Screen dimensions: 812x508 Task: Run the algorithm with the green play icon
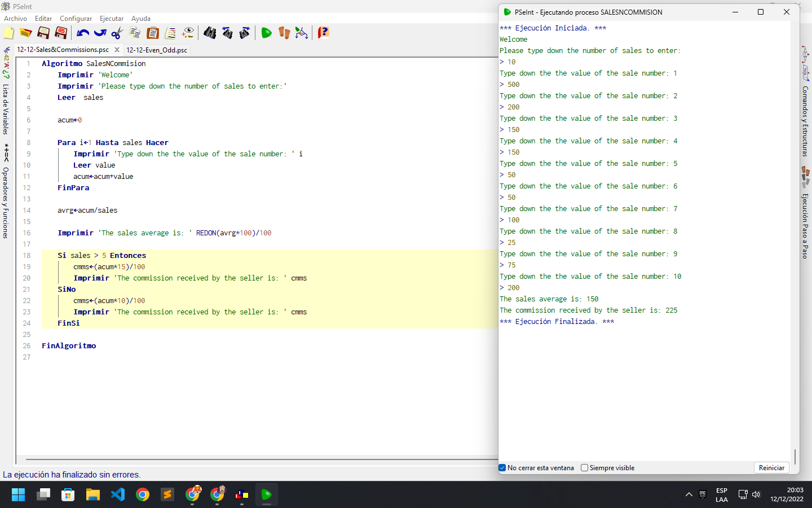[x=267, y=33]
